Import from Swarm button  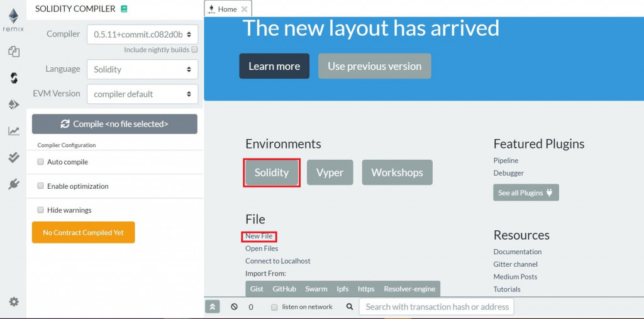[x=316, y=289]
